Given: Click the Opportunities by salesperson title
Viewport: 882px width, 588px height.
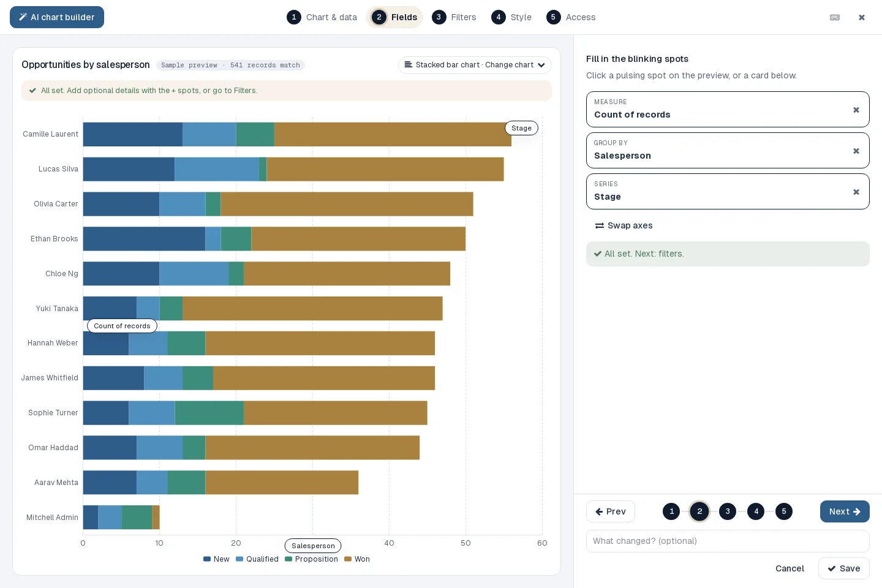Looking at the screenshot, I should point(86,65).
